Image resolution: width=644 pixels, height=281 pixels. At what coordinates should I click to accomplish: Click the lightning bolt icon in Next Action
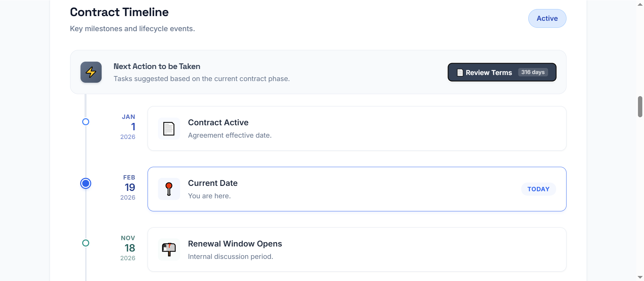(x=91, y=72)
